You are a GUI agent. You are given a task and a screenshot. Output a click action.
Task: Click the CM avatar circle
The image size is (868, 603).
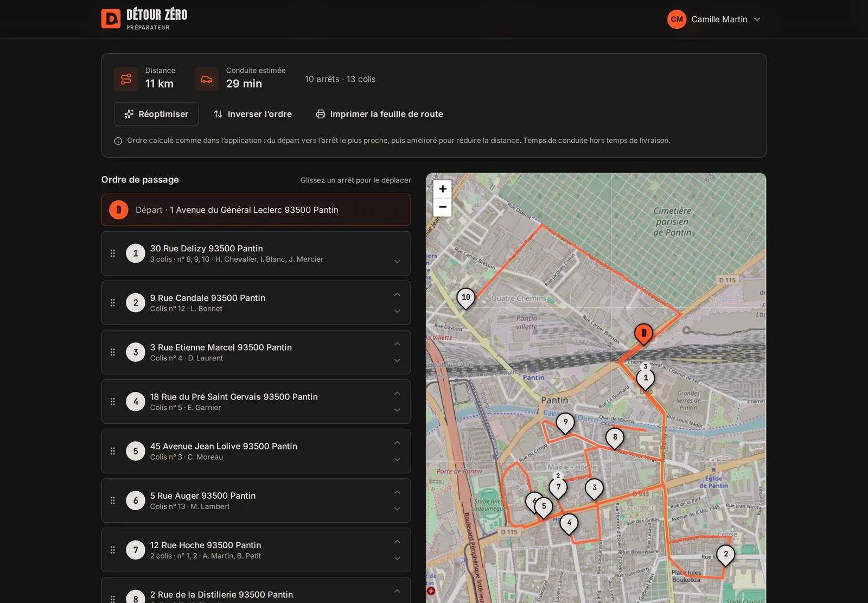pos(676,20)
